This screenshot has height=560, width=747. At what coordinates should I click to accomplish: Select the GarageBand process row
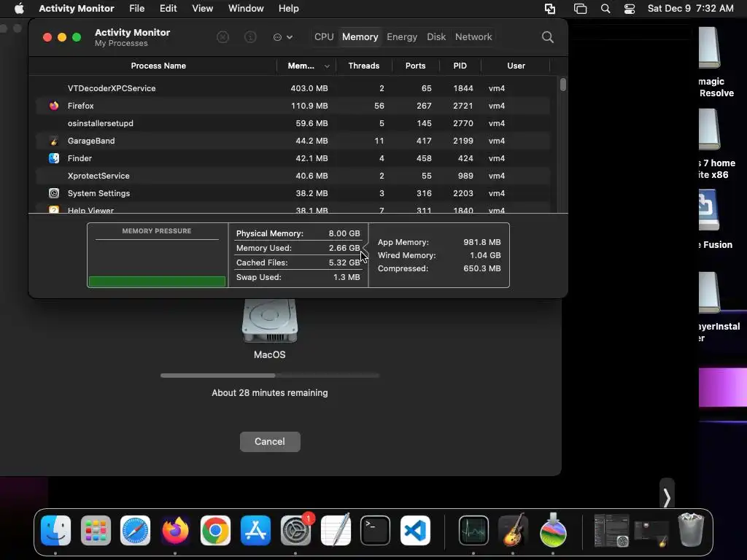[x=293, y=141]
